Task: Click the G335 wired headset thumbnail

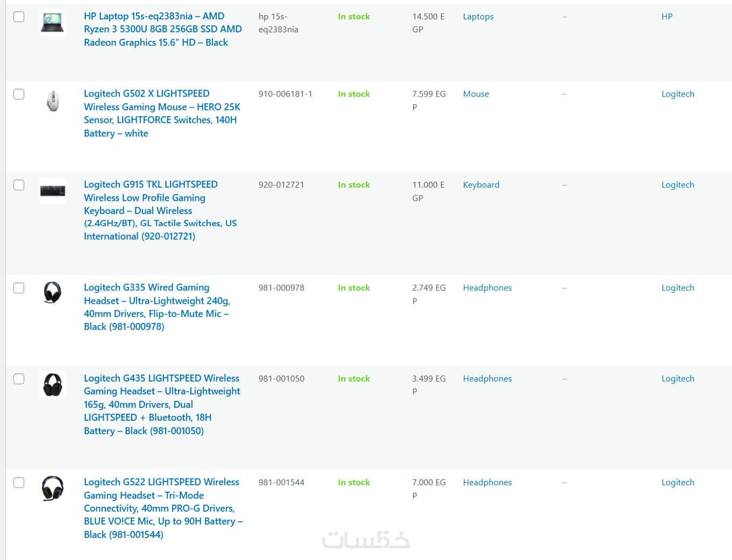Action: click(53, 293)
